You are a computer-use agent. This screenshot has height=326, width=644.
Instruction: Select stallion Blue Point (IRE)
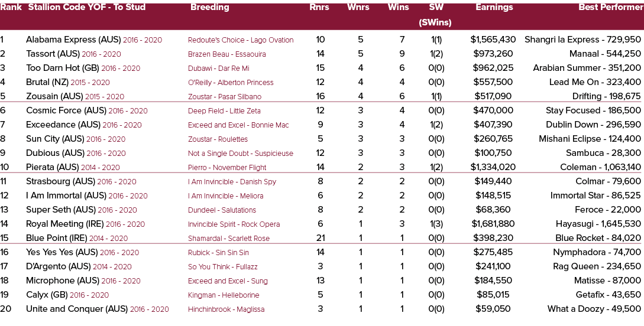point(57,238)
